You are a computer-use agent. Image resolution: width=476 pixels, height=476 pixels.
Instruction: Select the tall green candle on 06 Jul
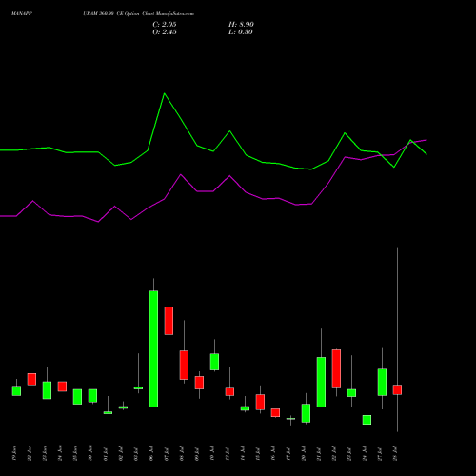(153, 348)
